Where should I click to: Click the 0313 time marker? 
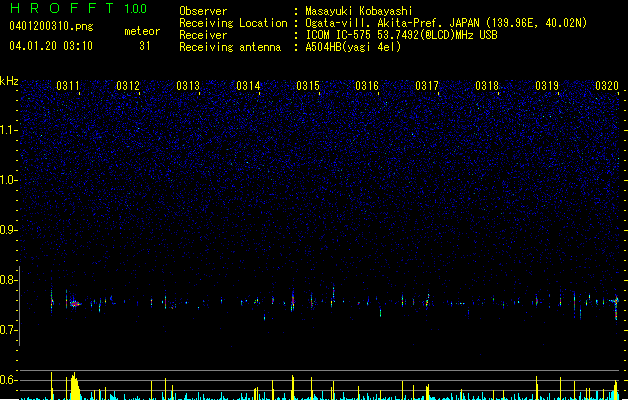(x=188, y=86)
